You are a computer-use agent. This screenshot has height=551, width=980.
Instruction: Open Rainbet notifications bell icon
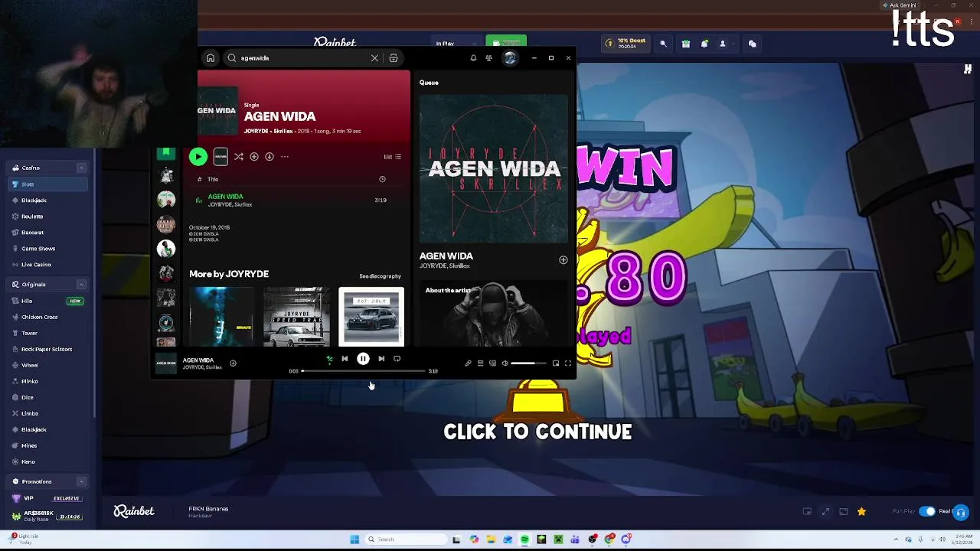[704, 44]
